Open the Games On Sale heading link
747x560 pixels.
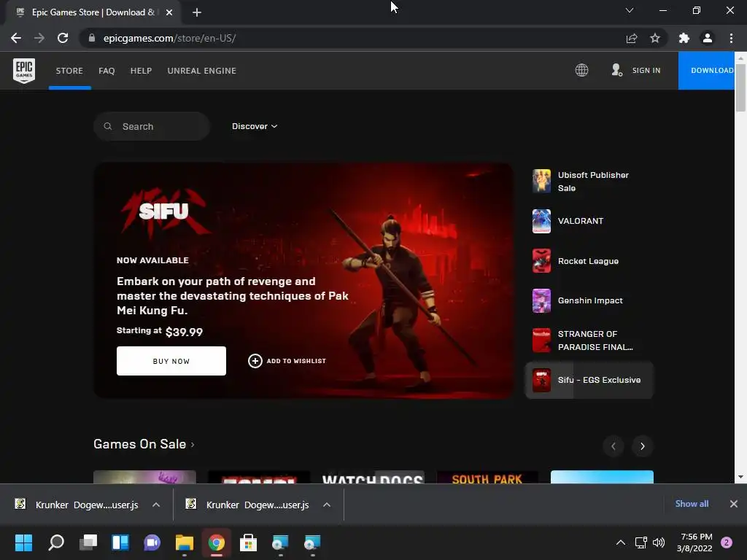[144, 444]
